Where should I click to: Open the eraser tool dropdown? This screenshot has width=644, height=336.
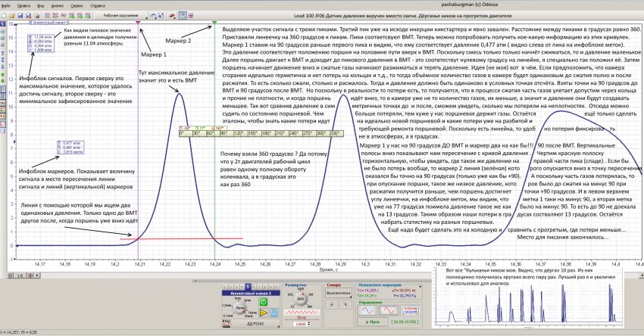172,16
